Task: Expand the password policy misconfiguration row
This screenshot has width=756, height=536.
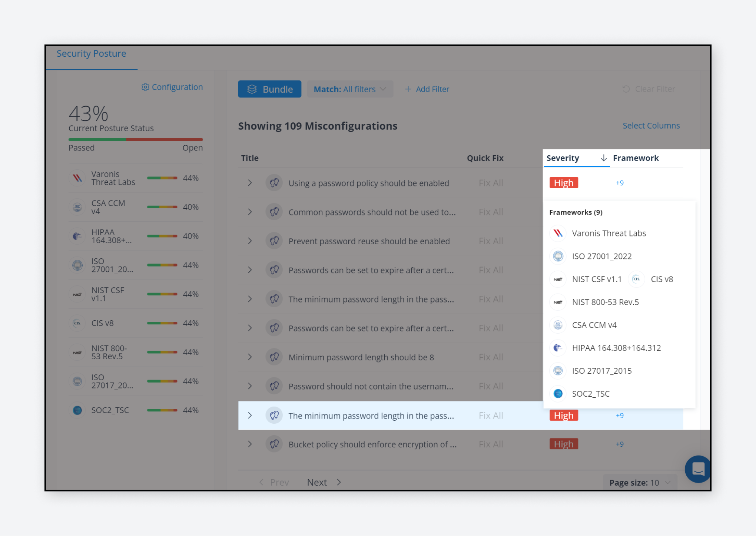Action: click(250, 183)
